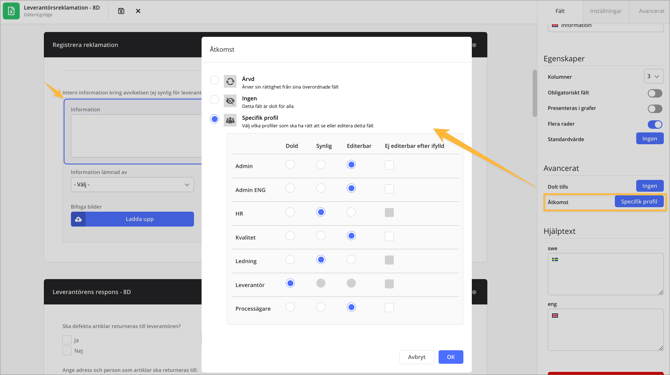Check the Nej checkbox
The height and width of the screenshot is (375, 670).
tap(67, 351)
